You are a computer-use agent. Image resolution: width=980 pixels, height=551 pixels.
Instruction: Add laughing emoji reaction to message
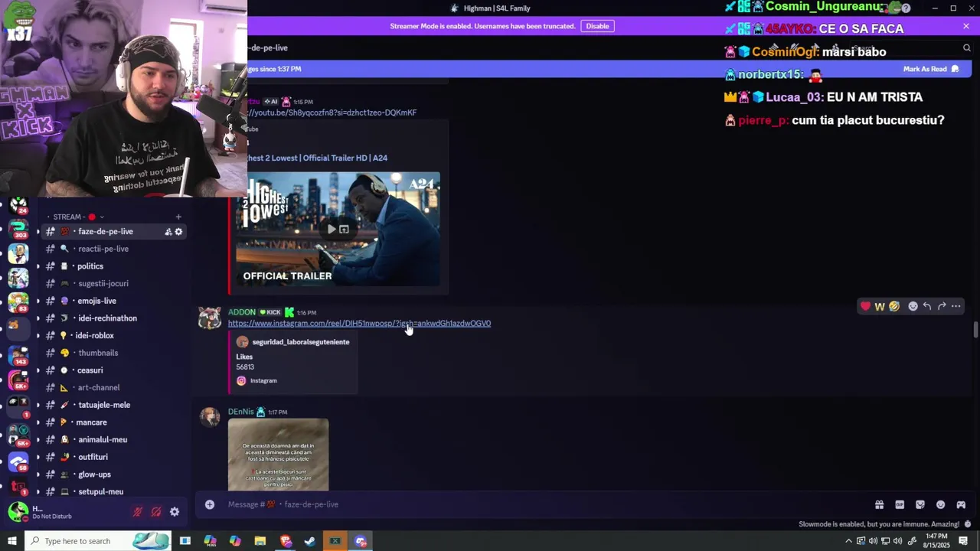(894, 306)
